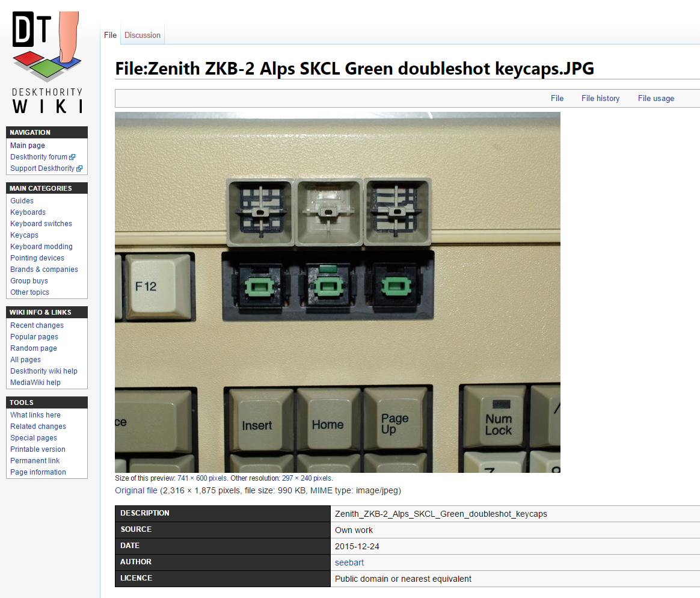Open the keyboard keycaps preview image
This screenshot has width=700, height=598.
click(x=337, y=292)
